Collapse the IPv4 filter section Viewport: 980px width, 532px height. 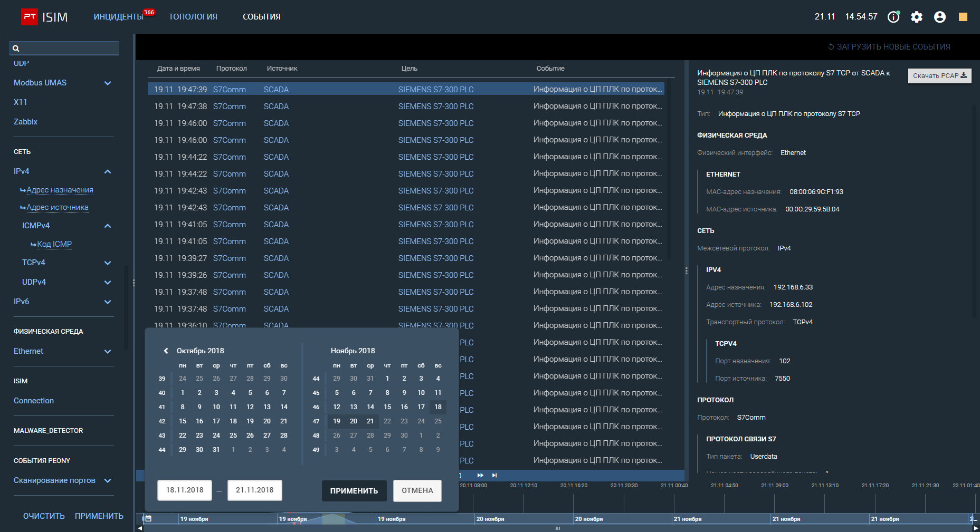click(x=108, y=171)
